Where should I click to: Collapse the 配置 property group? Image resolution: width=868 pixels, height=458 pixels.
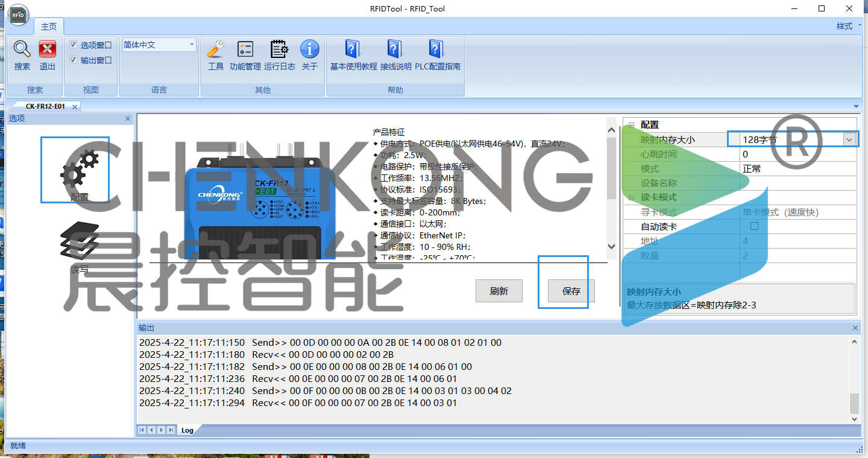pyautogui.click(x=631, y=125)
